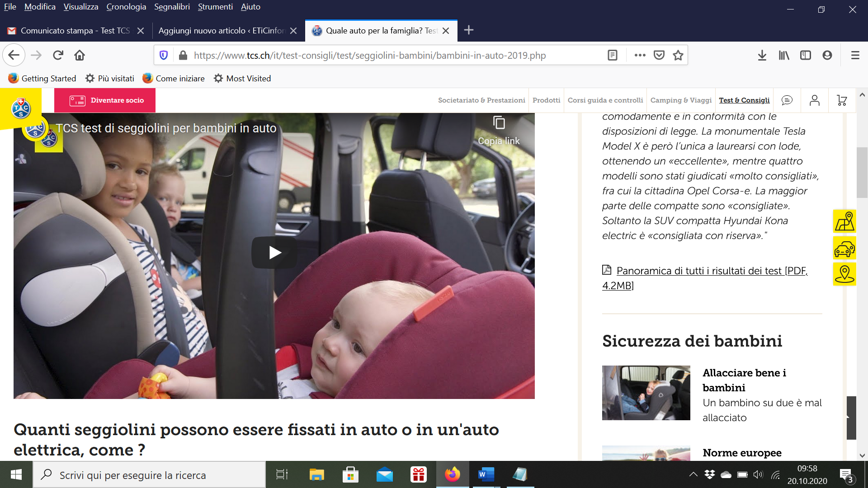Open Allacciare bene i bambini headline

(x=744, y=380)
